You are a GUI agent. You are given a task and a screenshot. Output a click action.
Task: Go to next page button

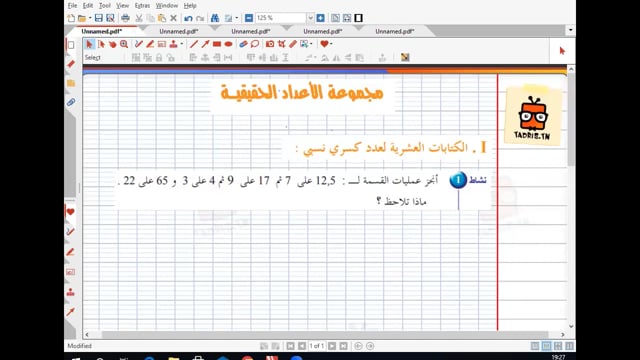[x=332, y=346]
